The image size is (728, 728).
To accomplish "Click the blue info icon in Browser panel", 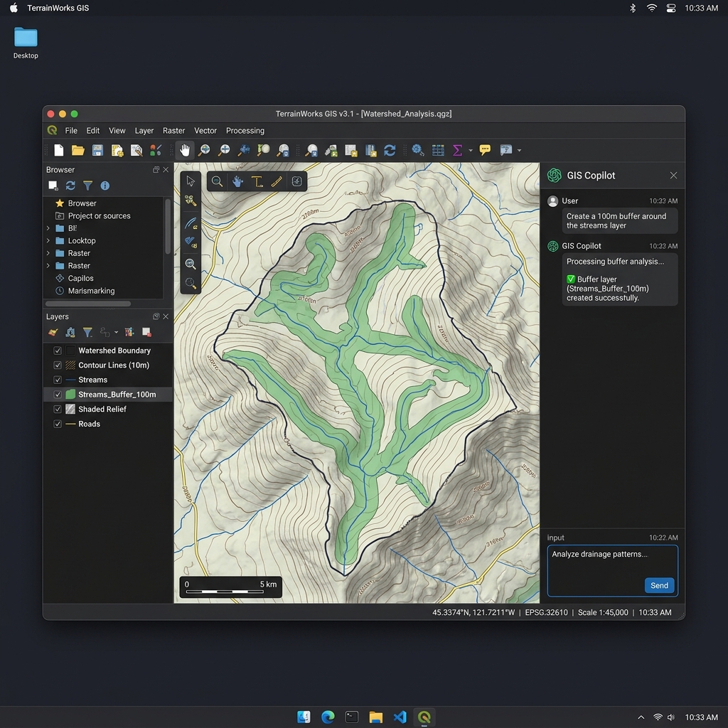I will (x=105, y=186).
